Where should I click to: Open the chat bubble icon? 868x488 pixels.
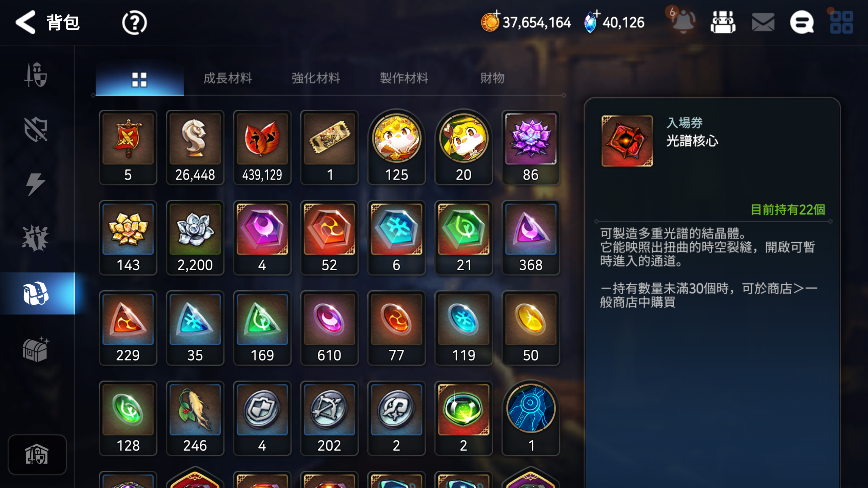click(802, 22)
